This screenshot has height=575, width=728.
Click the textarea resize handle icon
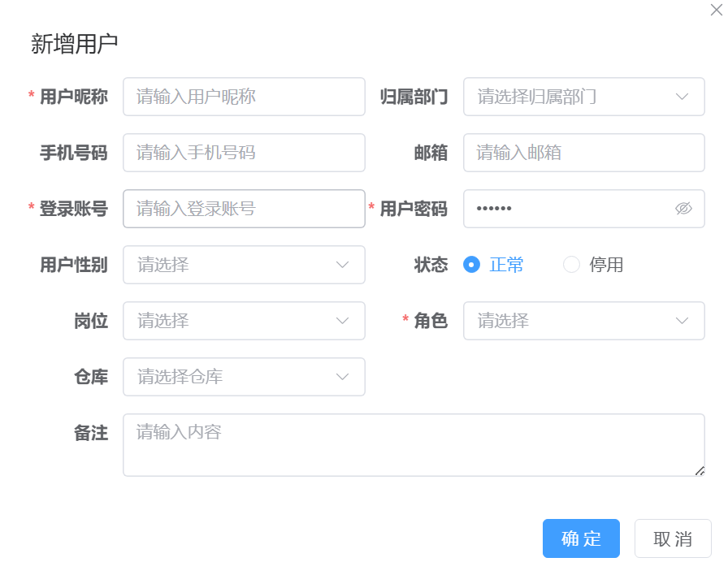700,469
